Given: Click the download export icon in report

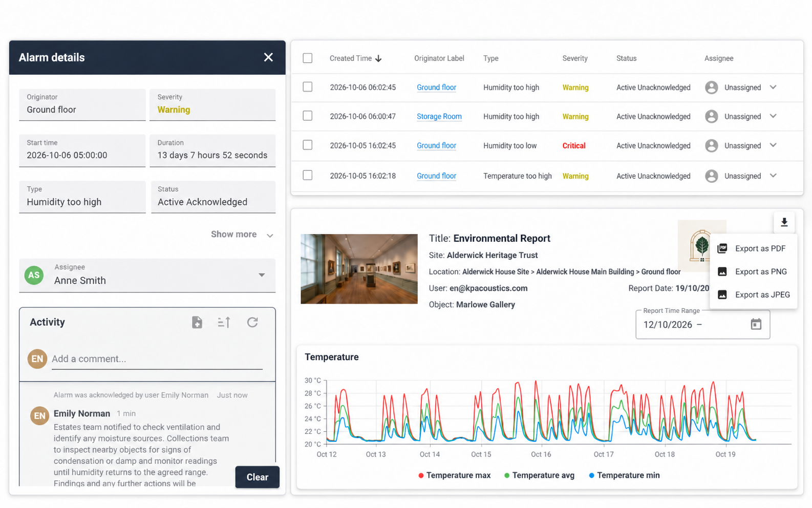Looking at the screenshot, I should [784, 222].
